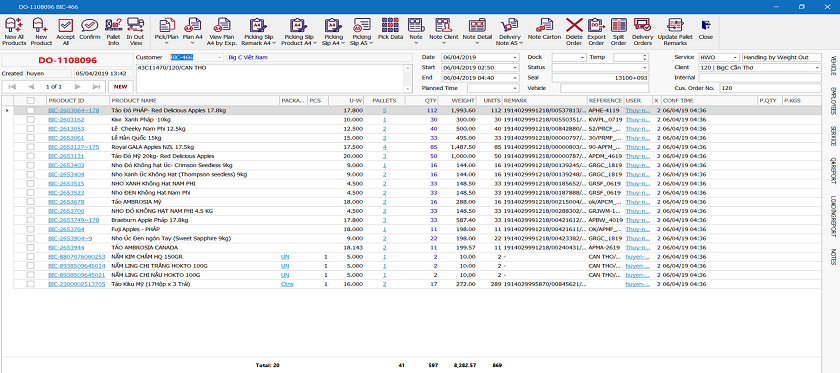Image resolution: width=840 pixels, height=373 pixels.
Task: Expand the Client dropdown
Action: click(x=818, y=68)
